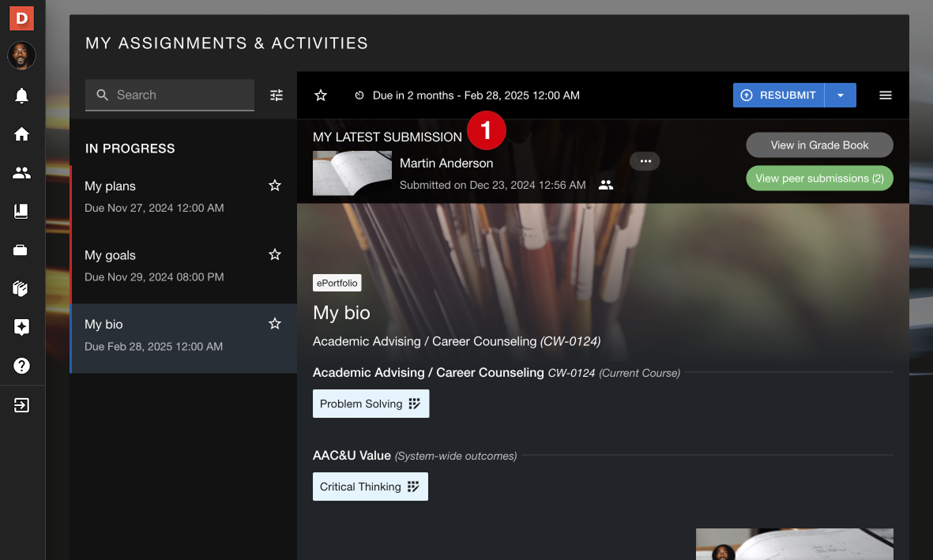Screen dimensions: 933x560
Task: Click the orange D logo icon
Action: point(21,18)
